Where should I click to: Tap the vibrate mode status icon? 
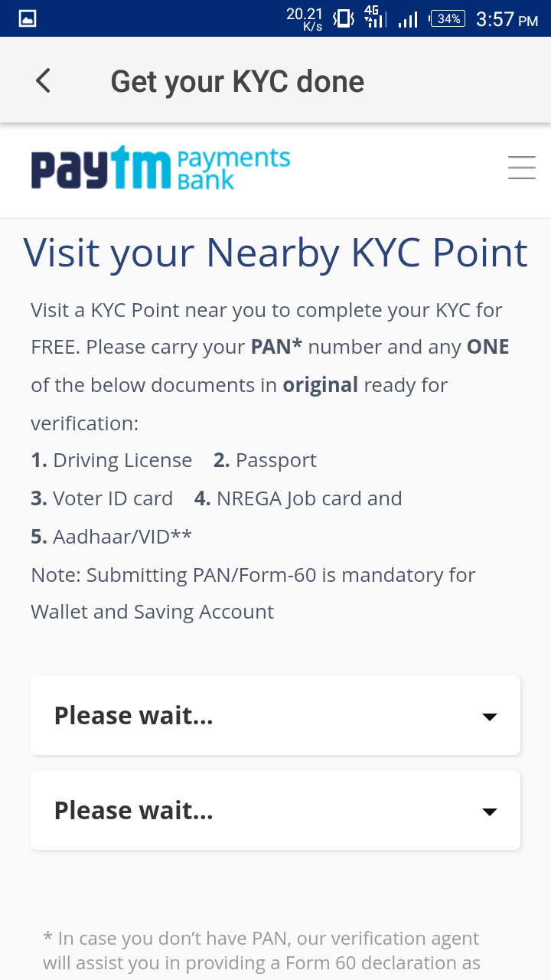click(342, 17)
